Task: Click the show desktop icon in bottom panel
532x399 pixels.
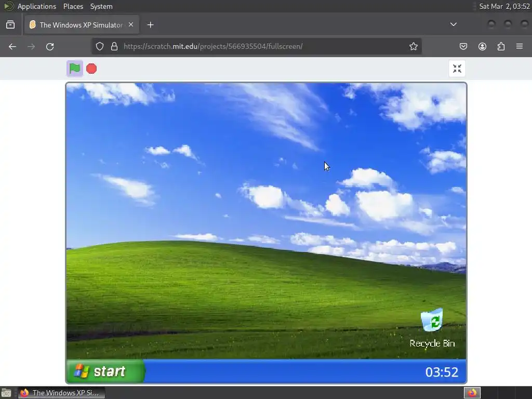Action: click(6, 393)
